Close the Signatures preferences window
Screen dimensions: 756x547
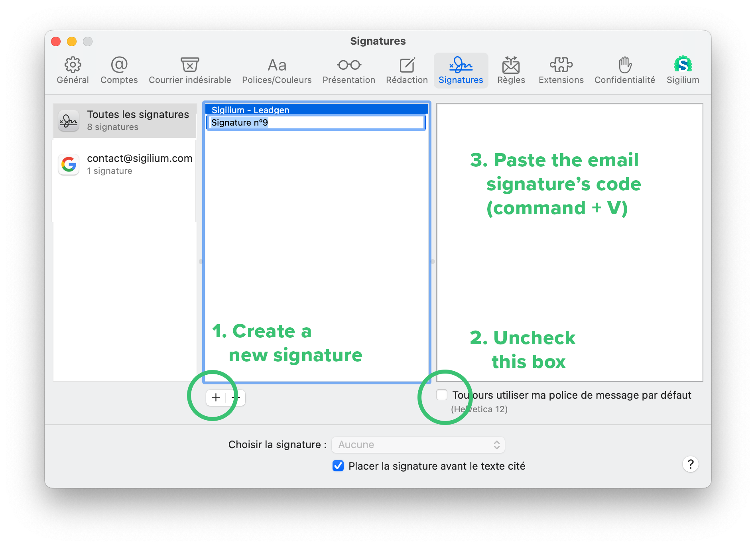pyautogui.click(x=56, y=41)
